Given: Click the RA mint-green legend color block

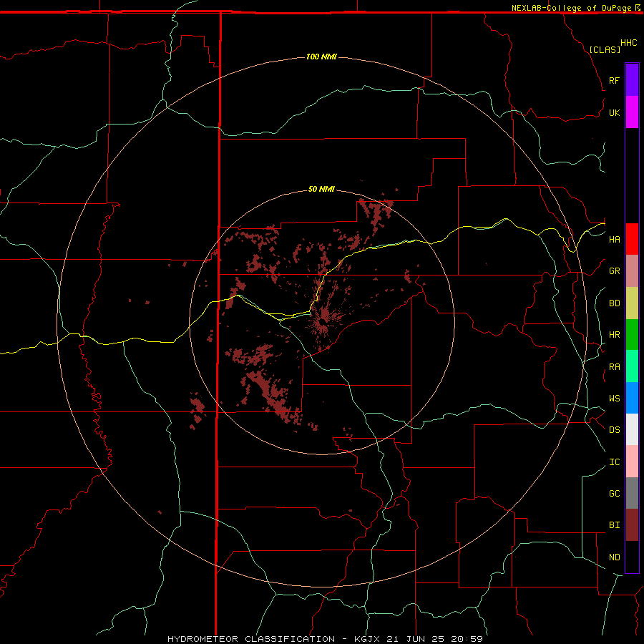Looking at the screenshot, I should pos(632,366).
